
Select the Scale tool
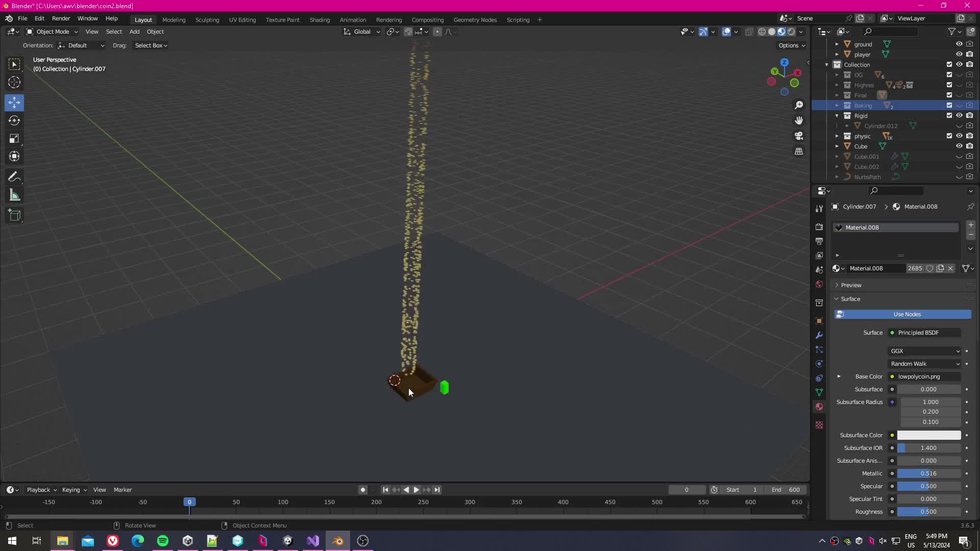14,139
